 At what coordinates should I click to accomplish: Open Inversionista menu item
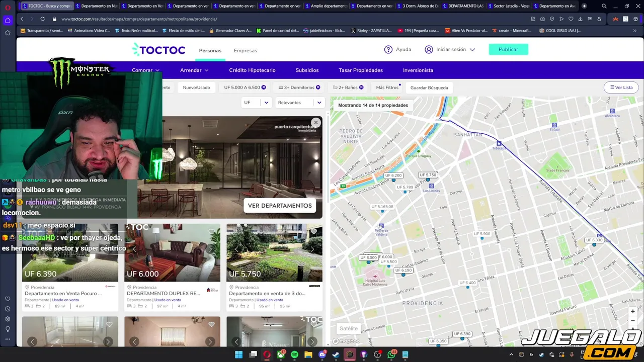coord(418,70)
